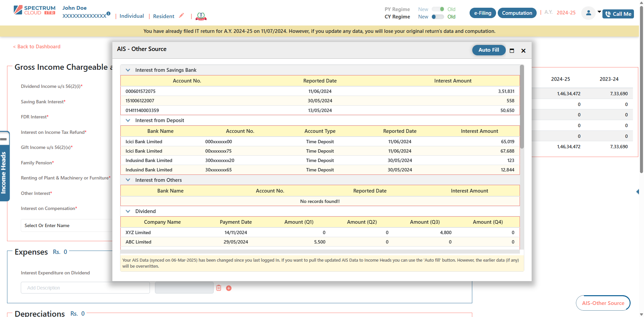Click the Auto Fill button

[x=488, y=50]
